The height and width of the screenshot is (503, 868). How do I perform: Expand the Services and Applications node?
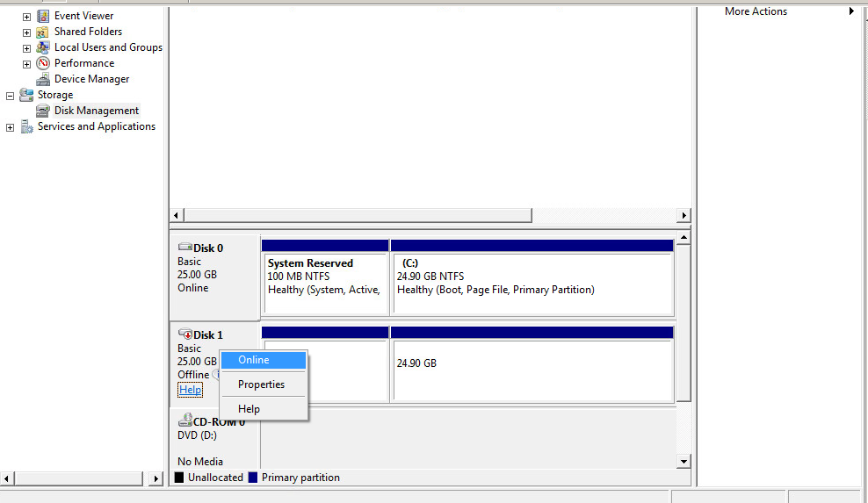pos(10,127)
